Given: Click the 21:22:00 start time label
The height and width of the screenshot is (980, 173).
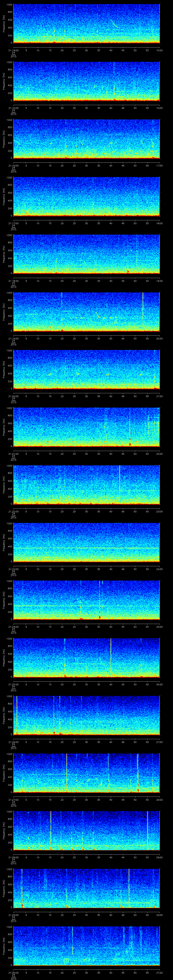Looking at the screenshot, I should 13,511.
